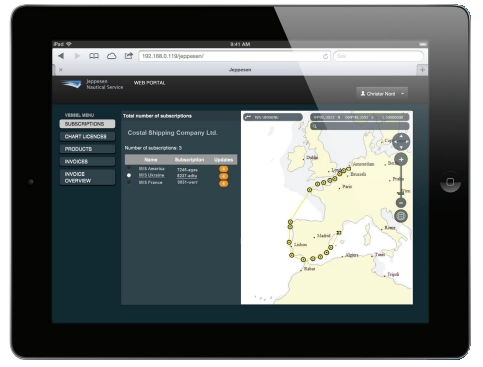
Task: Click the Dublin city label on map
Action: tap(312, 157)
